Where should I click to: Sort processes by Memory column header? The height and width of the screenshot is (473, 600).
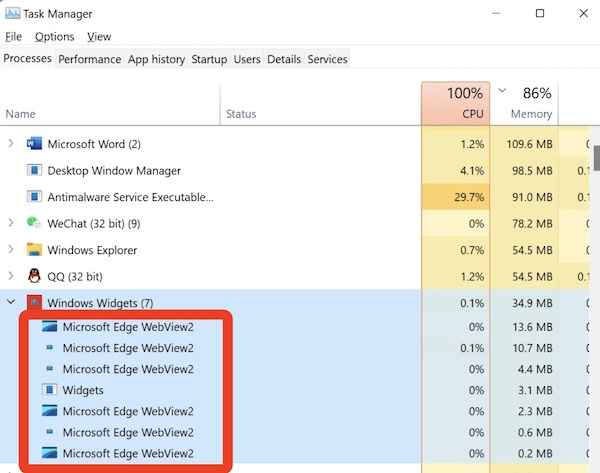click(x=531, y=104)
